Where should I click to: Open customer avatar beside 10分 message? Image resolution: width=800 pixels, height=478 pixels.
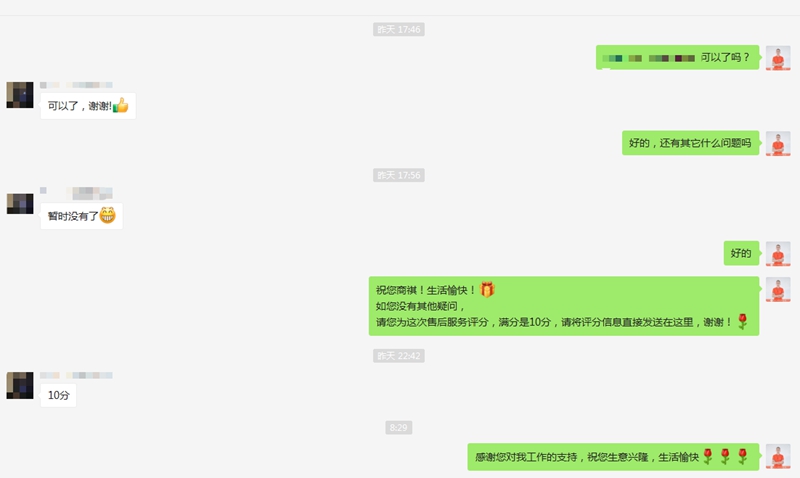(x=20, y=385)
